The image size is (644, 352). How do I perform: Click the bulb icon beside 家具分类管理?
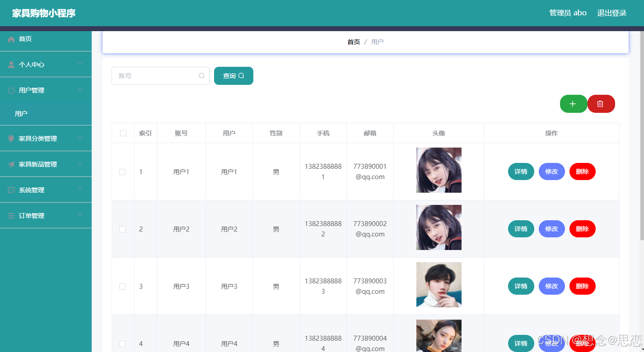[11, 139]
